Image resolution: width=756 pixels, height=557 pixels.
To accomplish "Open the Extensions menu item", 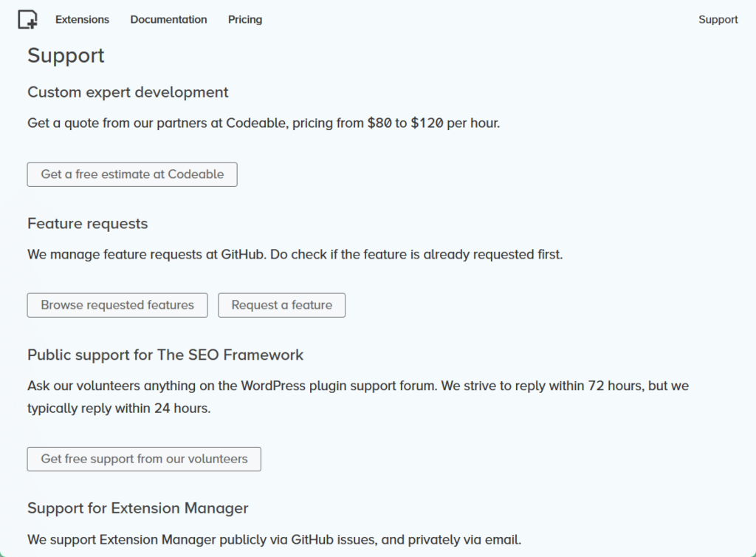I will 82,20.
